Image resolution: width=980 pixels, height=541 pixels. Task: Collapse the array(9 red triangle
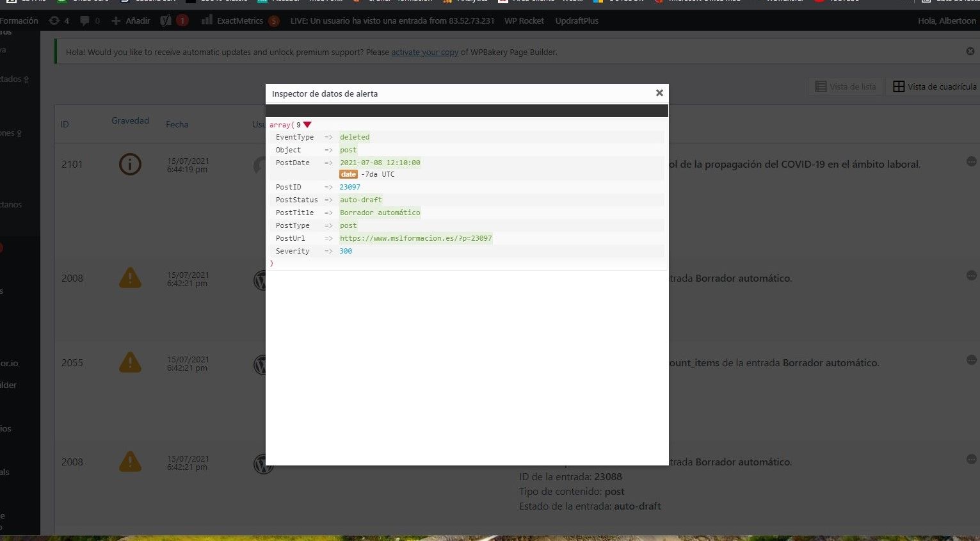point(307,125)
